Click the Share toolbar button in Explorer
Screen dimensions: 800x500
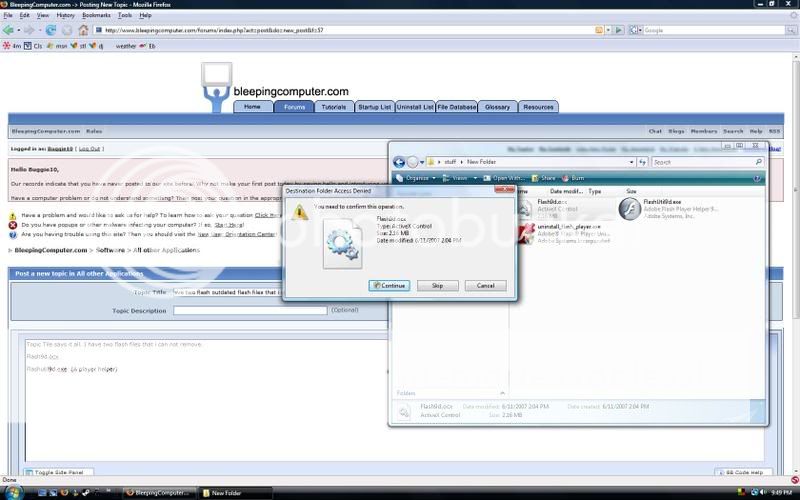543,178
